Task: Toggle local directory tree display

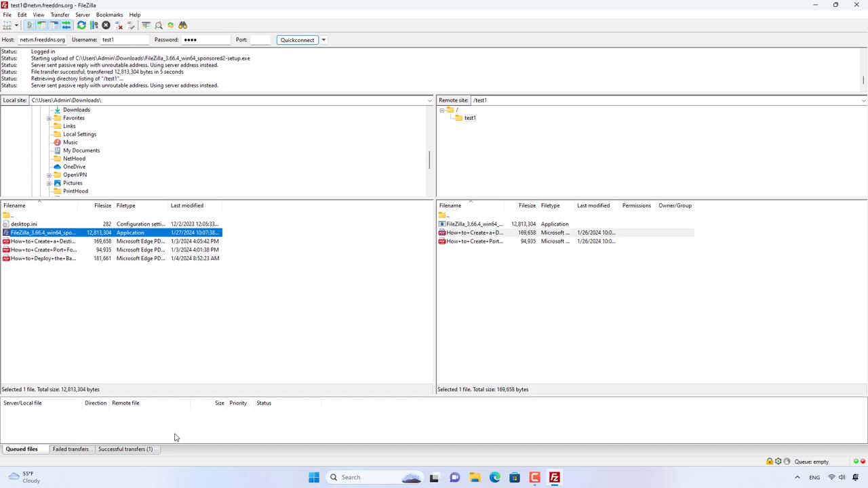Action: 41,25
